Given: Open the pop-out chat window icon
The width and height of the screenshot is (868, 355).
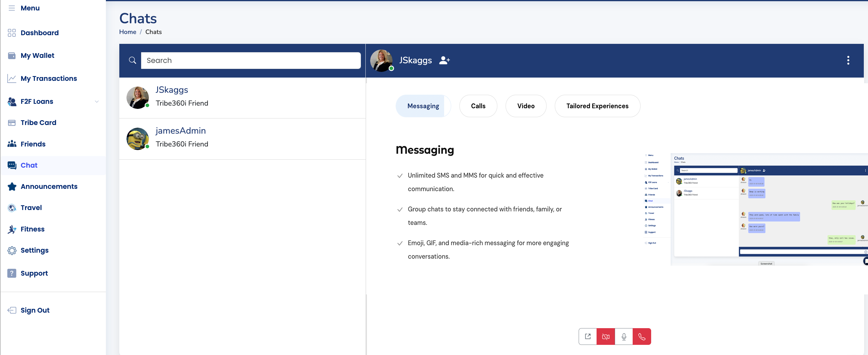Looking at the screenshot, I should pyautogui.click(x=588, y=336).
